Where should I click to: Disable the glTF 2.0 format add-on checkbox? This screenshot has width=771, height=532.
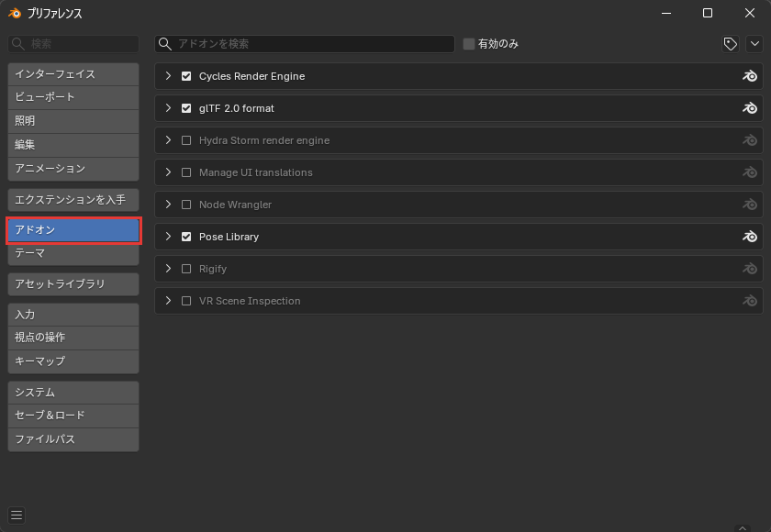[x=186, y=108]
